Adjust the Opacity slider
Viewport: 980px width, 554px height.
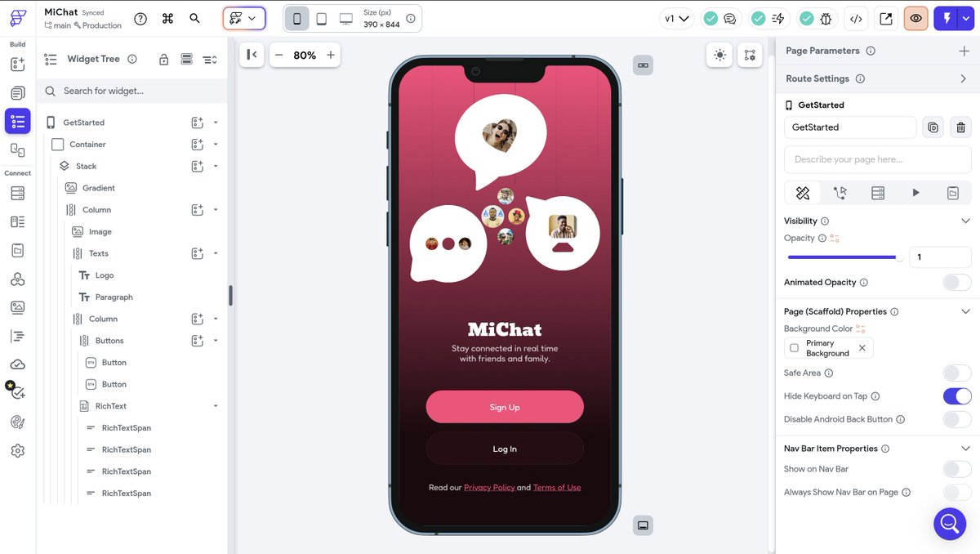point(844,257)
